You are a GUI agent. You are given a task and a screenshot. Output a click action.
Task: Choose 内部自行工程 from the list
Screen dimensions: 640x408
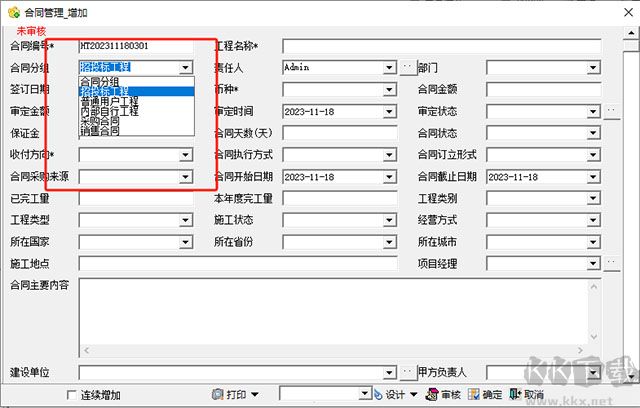136,111
